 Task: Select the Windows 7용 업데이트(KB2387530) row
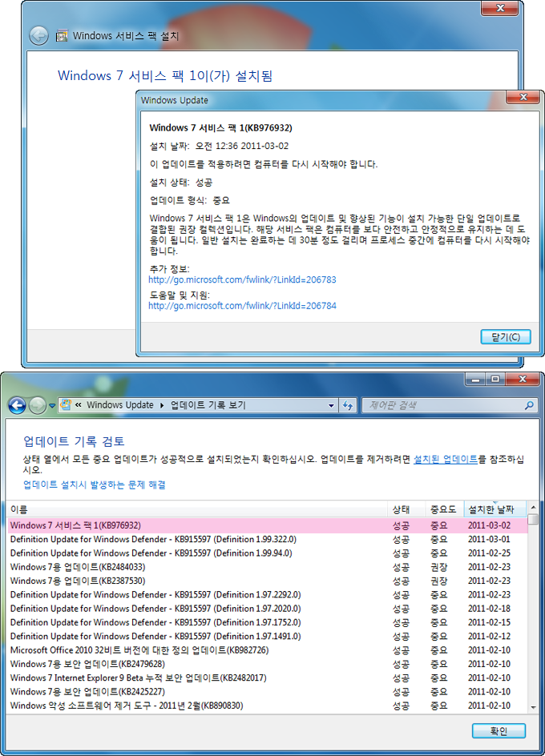click(x=268, y=581)
